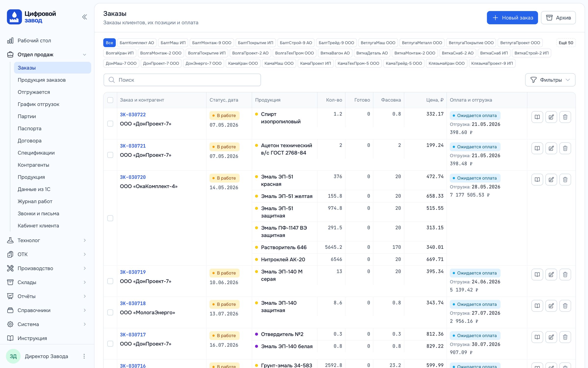Screen dimensions: 588x368
Task: Filter orders by ДонПроект-7 ООО chip
Action: 161,63
